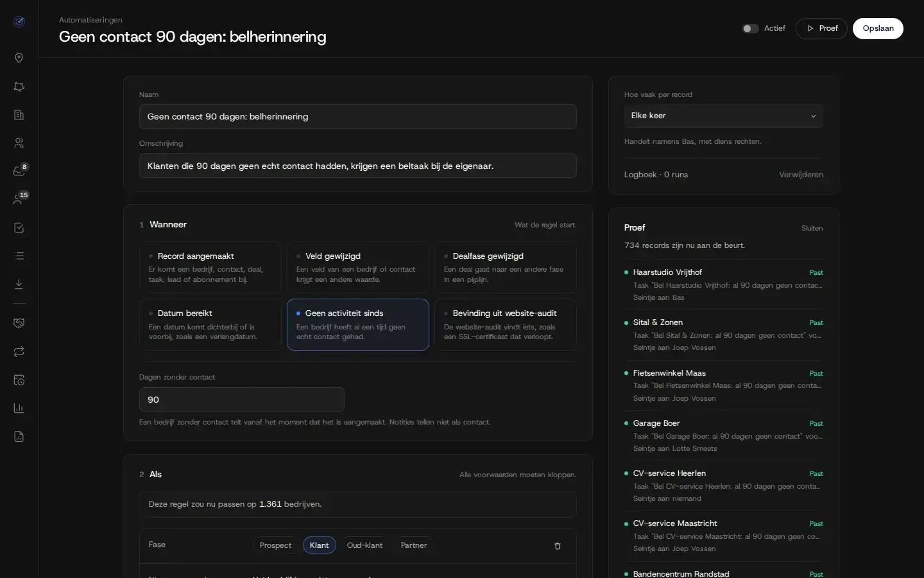
Task: Choose the 'Dealfase gewijzigd' trigger
Action: (506, 268)
